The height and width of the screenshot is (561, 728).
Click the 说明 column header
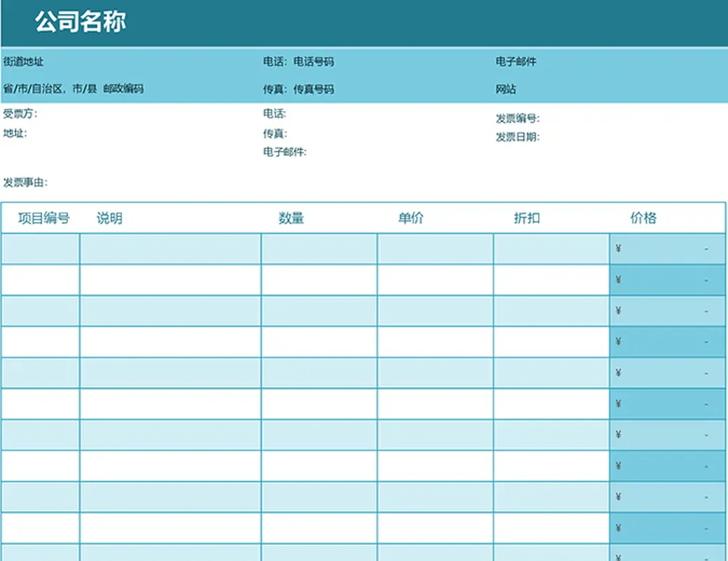point(109,218)
